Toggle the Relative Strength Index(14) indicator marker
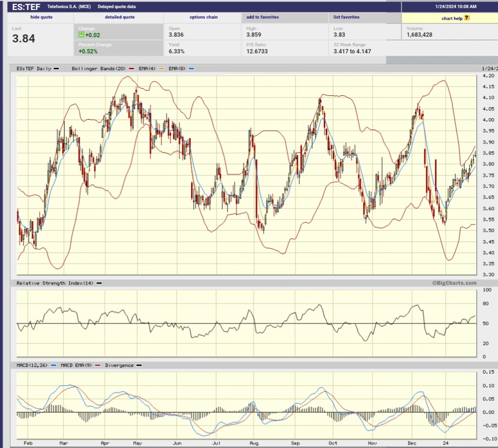The image size is (498, 448). tap(99, 283)
